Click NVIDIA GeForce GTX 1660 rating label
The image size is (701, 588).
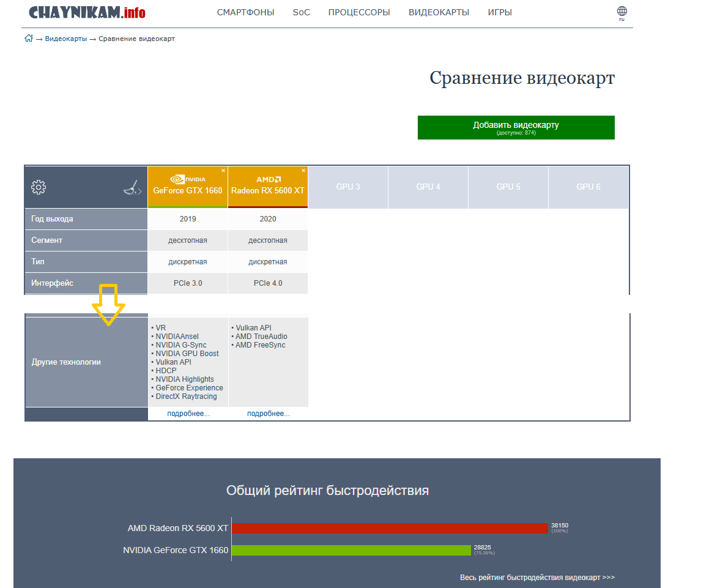[x=176, y=550]
